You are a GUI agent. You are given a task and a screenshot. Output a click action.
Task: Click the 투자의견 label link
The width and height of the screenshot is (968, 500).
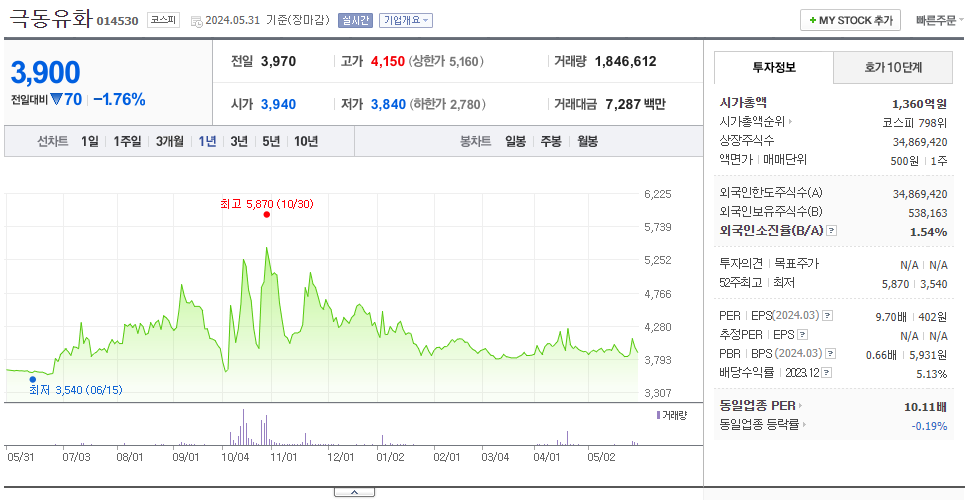point(741,264)
